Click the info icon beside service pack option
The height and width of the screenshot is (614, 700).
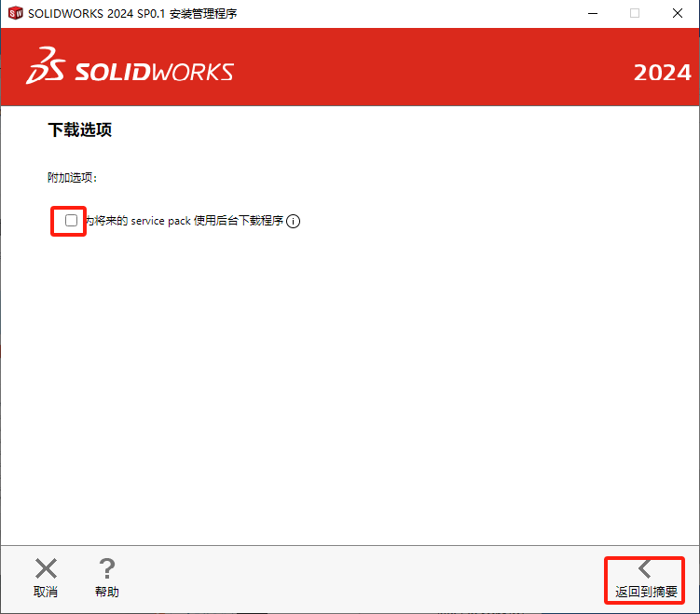(293, 221)
